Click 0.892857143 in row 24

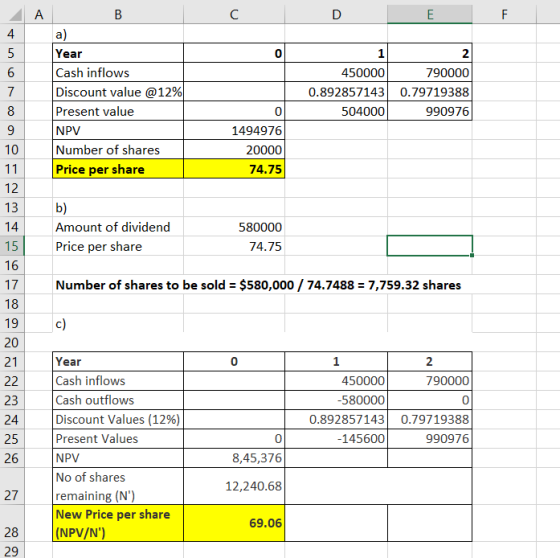tap(336, 419)
